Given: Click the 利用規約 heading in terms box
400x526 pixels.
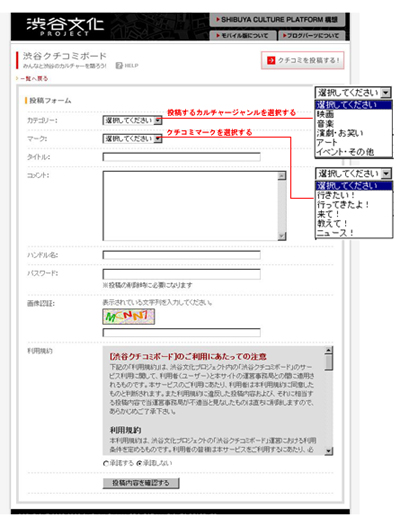Looking at the screenshot, I should tap(126, 430).
